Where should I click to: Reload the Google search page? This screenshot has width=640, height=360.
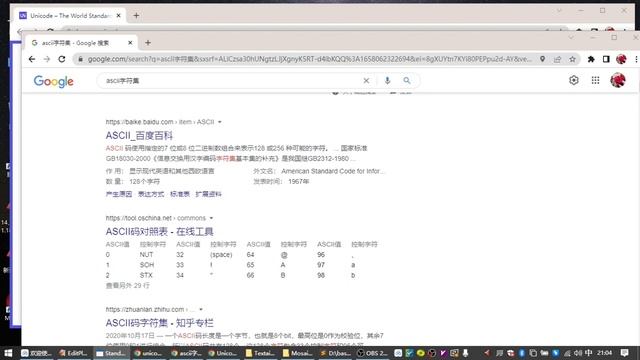tap(62, 59)
